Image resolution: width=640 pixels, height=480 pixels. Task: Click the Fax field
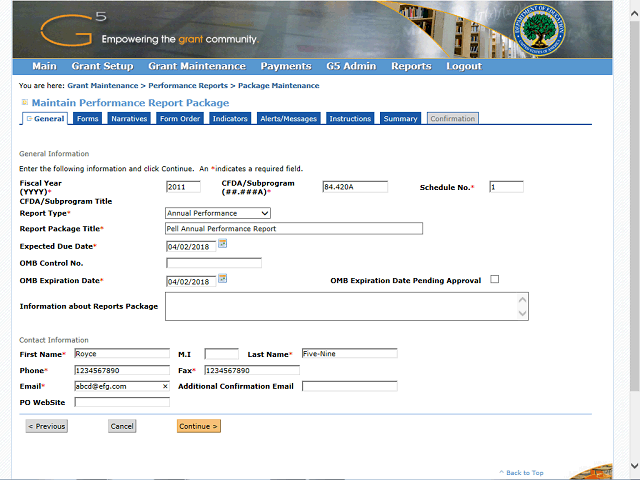coord(252,370)
